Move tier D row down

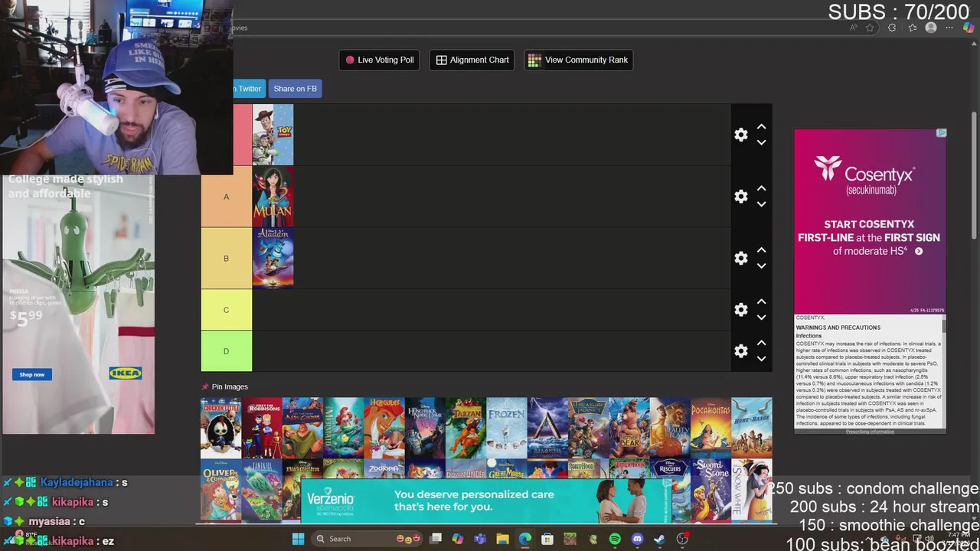click(x=761, y=359)
